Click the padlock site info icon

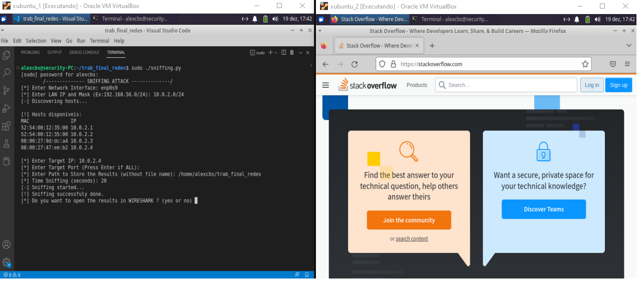[393, 64]
